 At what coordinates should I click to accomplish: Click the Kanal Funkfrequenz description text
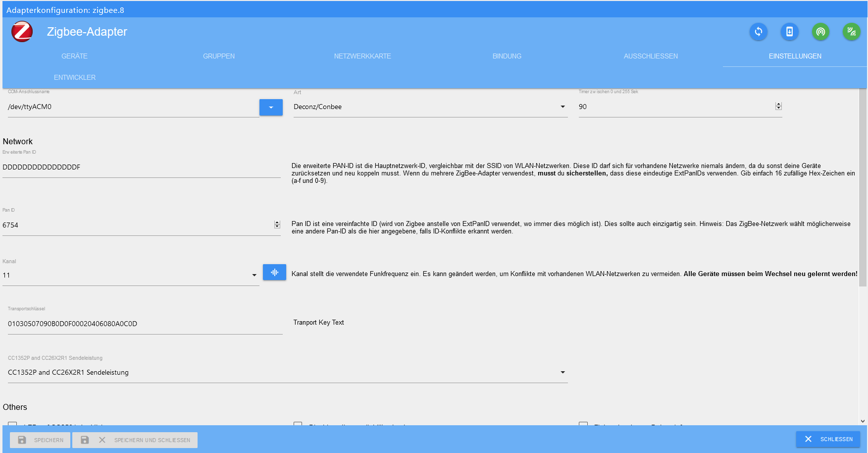(x=574, y=274)
